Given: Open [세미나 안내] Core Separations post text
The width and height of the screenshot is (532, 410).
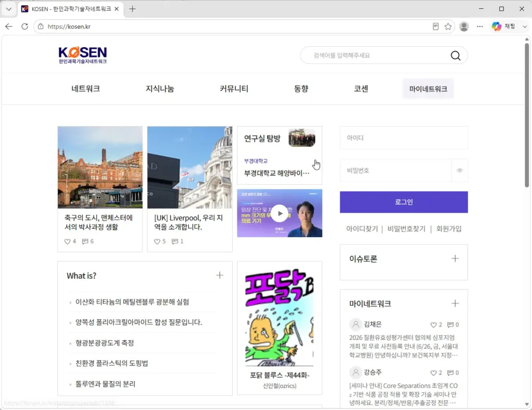Looking at the screenshot, I should (x=404, y=394).
